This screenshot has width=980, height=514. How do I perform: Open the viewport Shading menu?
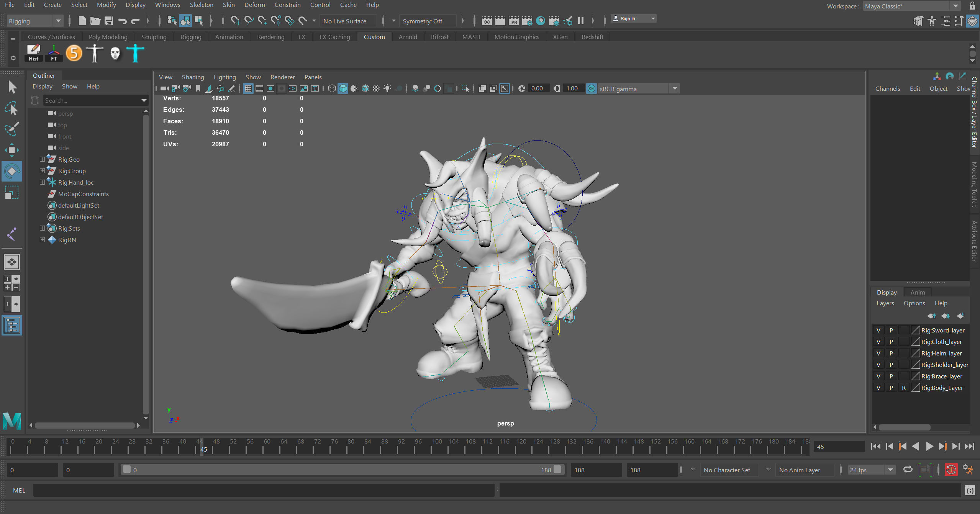tap(193, 77)
